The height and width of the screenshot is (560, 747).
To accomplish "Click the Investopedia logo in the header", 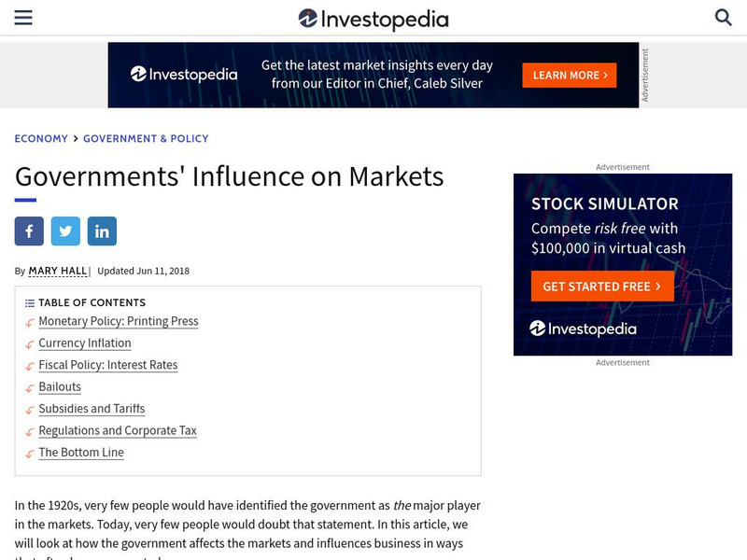I will pyautogui.click(x=373, y=19).
